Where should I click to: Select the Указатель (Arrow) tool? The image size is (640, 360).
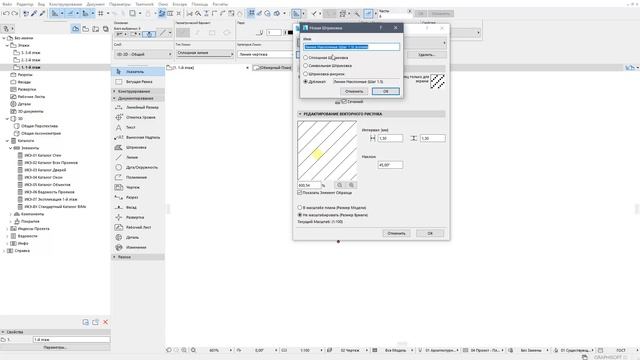click(138, 72)
